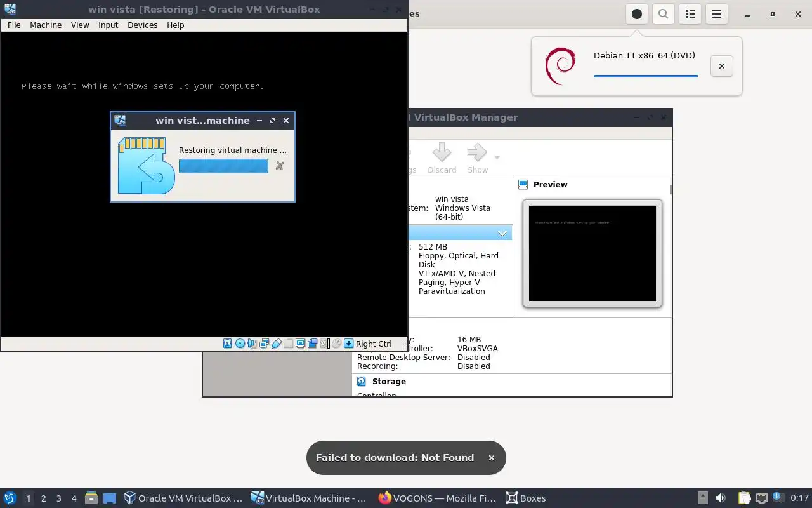
Task: Click the notification icon in system tray
Action: pos(778,497)
